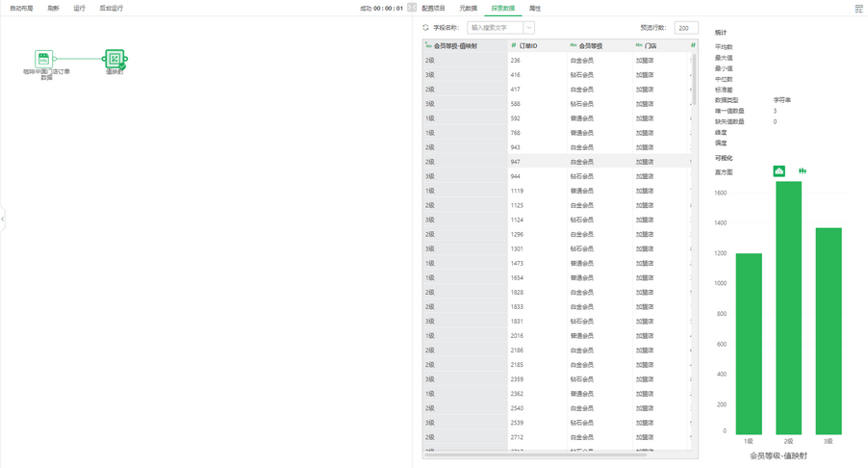Image resolution: width=868 pixels, height=468 pixels.
Task: Click the horizontal scrollbar below data table
Action: pyautogui.click(x=534, y=455)
